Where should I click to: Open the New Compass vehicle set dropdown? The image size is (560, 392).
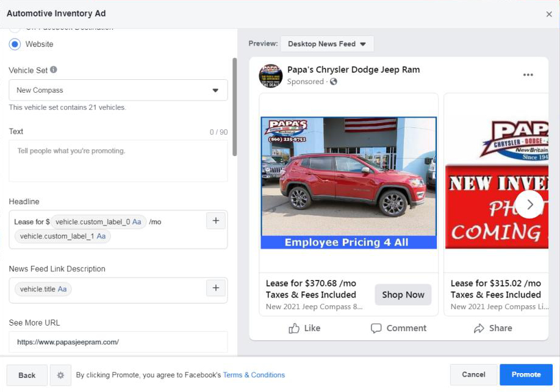118,90
